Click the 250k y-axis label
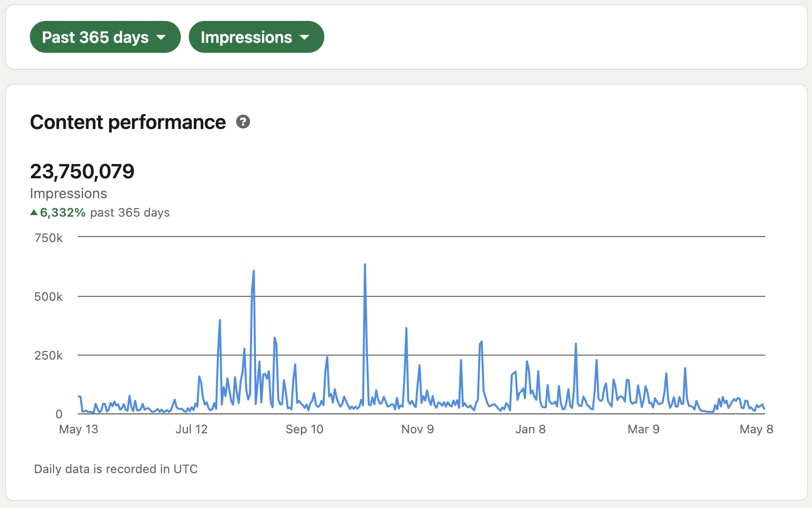Image resolution: width=812 pixels, height=508 pixels. coord(49,356)
